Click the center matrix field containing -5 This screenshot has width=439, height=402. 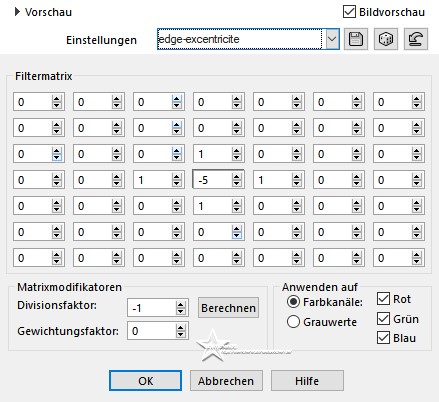coord(212,180)
